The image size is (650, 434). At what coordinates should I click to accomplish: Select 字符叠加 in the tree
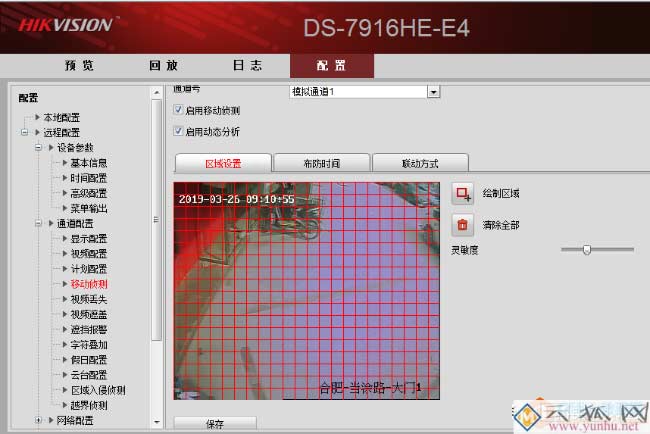click(89, 344)
